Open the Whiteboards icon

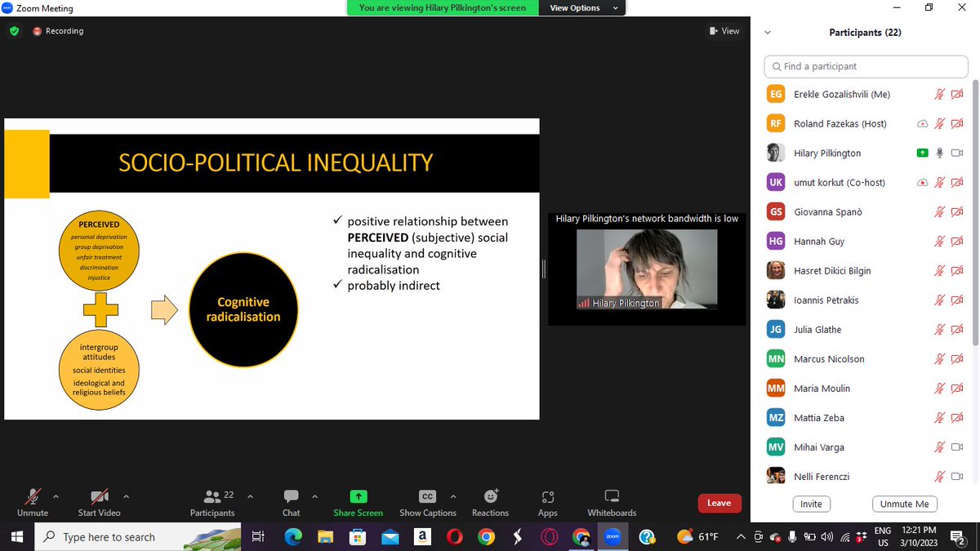pyautogui.click(x=612, y=496)
